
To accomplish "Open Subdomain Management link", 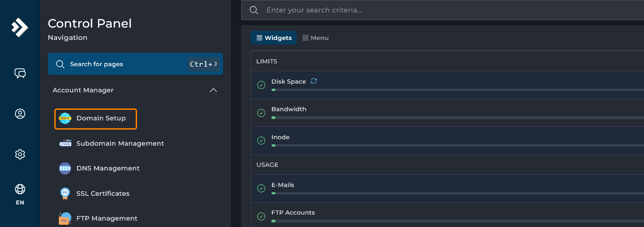I will coord(120,143).
